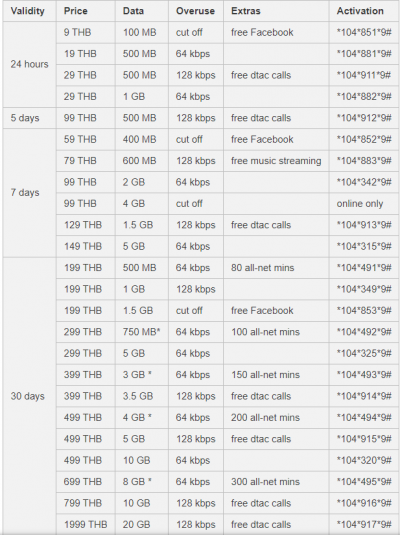Select the *104*917*9# activation code

click(364, 524)
